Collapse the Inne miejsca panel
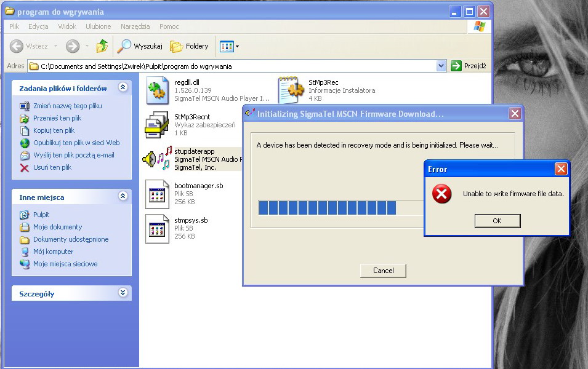This screenshot has width=588, height=369. 123,196
